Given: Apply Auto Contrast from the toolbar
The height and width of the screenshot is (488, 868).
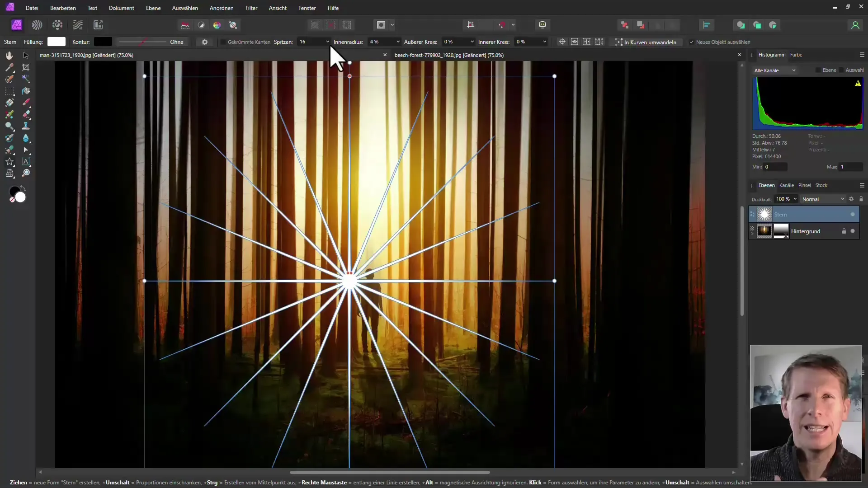Looking at the screenshot, I should tap(201, 25).
